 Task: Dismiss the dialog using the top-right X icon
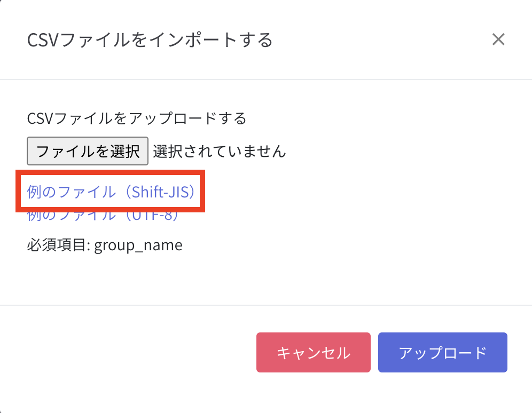coord(498,39)
